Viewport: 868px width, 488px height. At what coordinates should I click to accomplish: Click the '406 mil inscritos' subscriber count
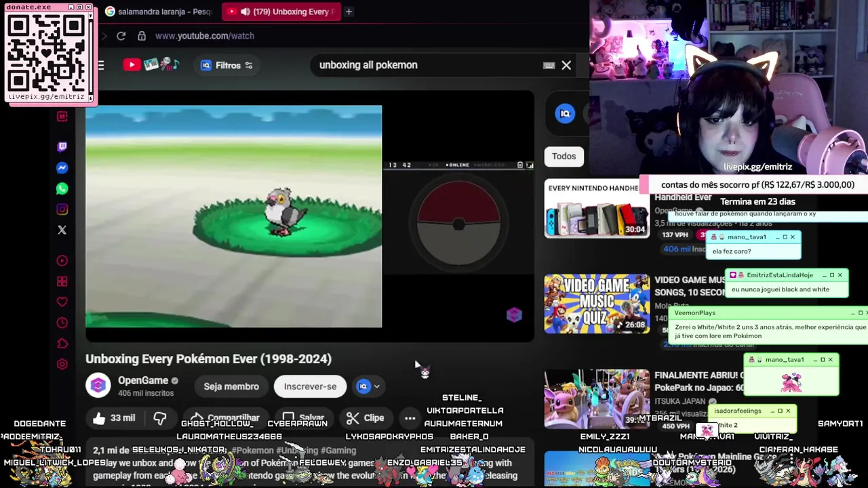[x=146, y=393]
